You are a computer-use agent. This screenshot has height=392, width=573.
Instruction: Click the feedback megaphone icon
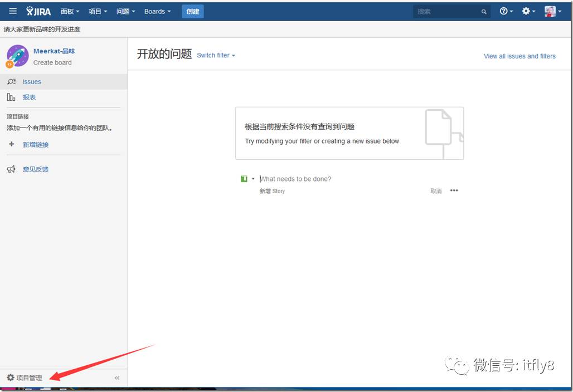pos(11,169)
